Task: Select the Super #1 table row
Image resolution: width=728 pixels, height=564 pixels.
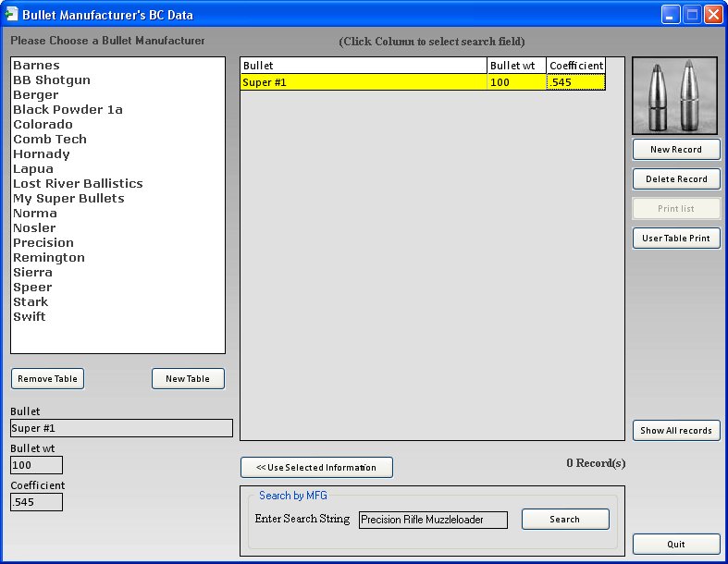Action: pyautogui.click(x=363, y=82)
